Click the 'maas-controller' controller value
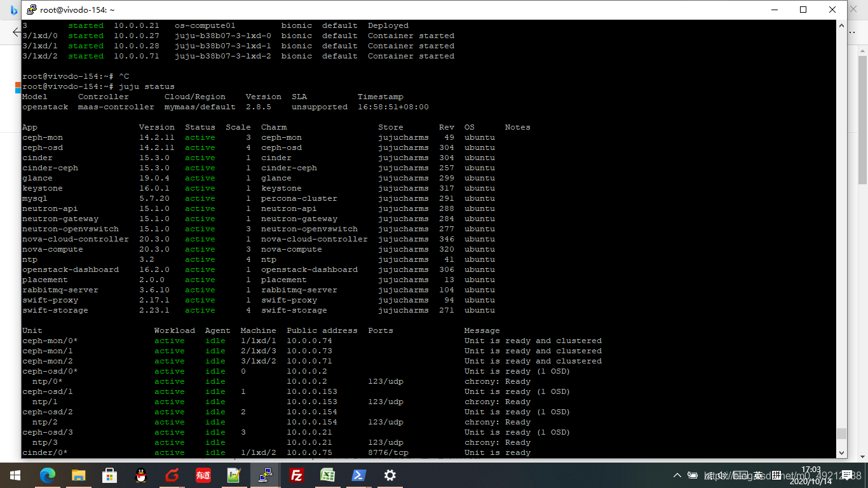This screenshot has height=488, width=868. pyautogui.click(x=116, y=107)
